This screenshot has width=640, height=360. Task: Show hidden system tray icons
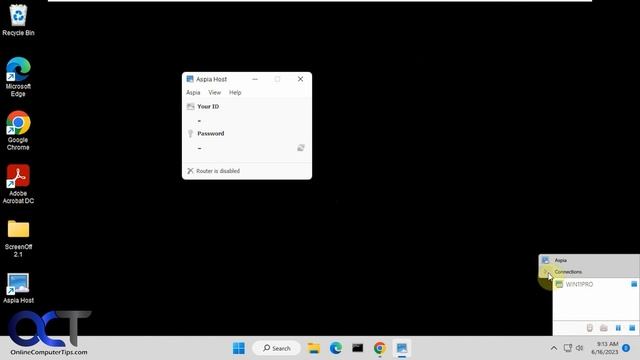(x=554, y=348)
